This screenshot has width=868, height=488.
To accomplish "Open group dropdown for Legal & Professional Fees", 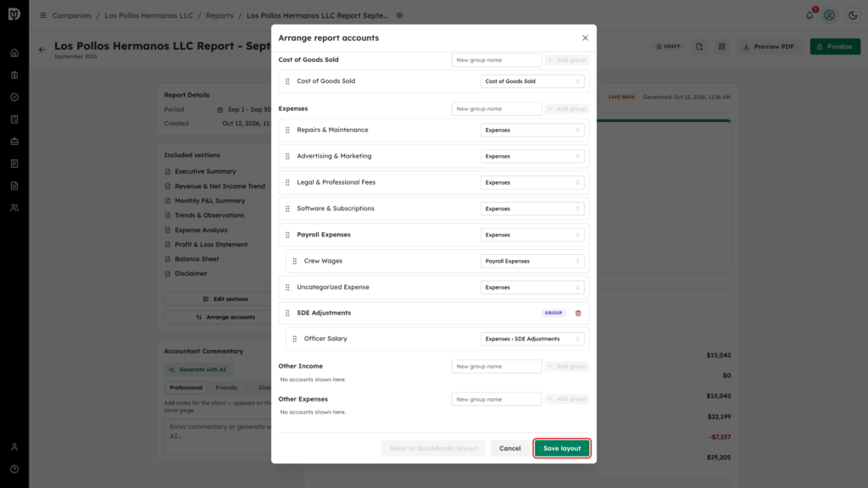I will pyautogui.click(x=532, y=183).
